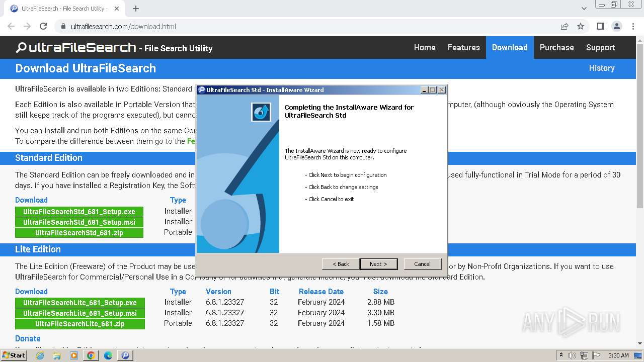Click the 2.88 MB size cell
The image size is (644, 362).
(381, 302)
